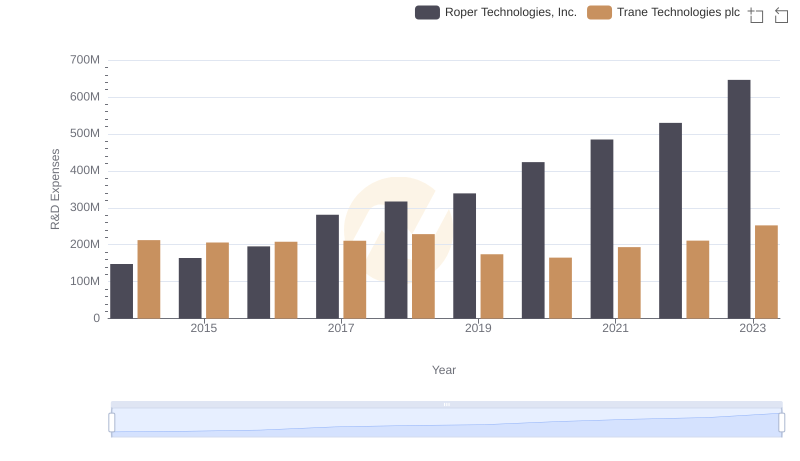The height and width of the screenshot is (461, 800).
Task: Click the Trane bar for 2023
Action: [x=766, y=272]
